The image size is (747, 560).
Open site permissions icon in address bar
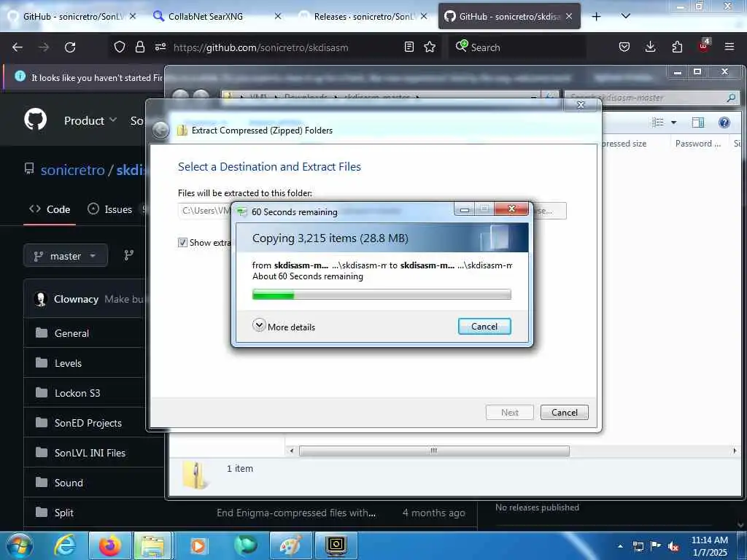(x=160, y=47)
